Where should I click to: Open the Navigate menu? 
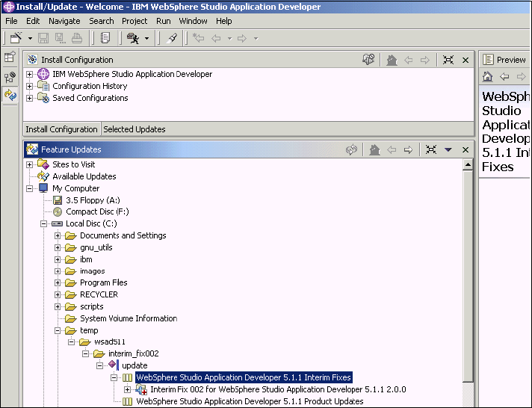click(x=64, y=21)
